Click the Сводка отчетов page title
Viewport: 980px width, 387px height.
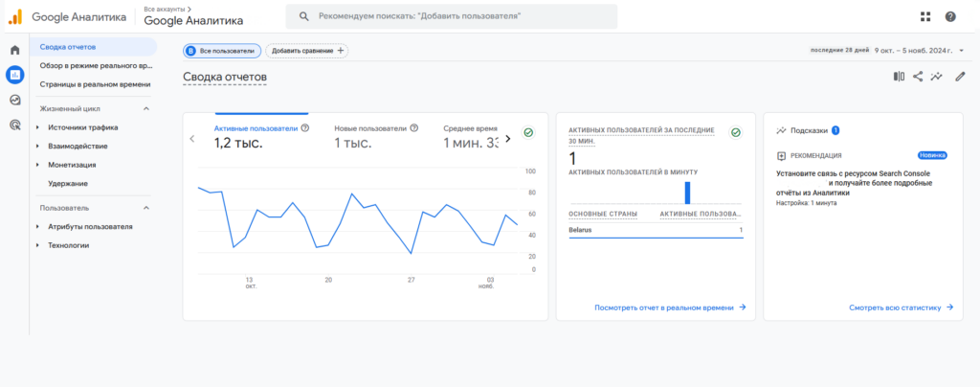pyautogui.click(x=225, y=77)
